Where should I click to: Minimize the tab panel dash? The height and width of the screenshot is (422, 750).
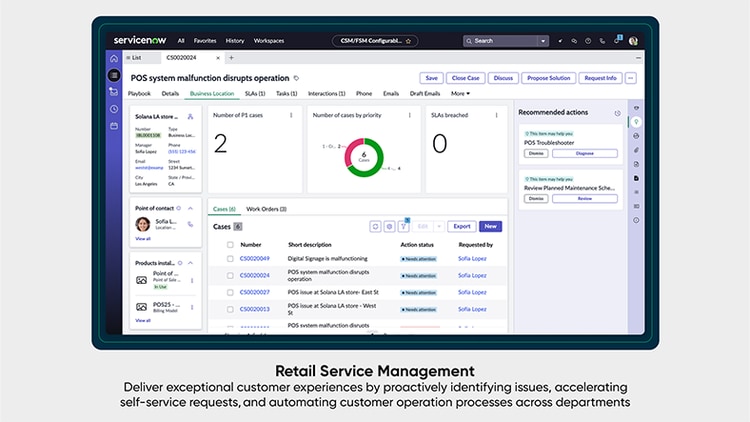tap(638, 58)
